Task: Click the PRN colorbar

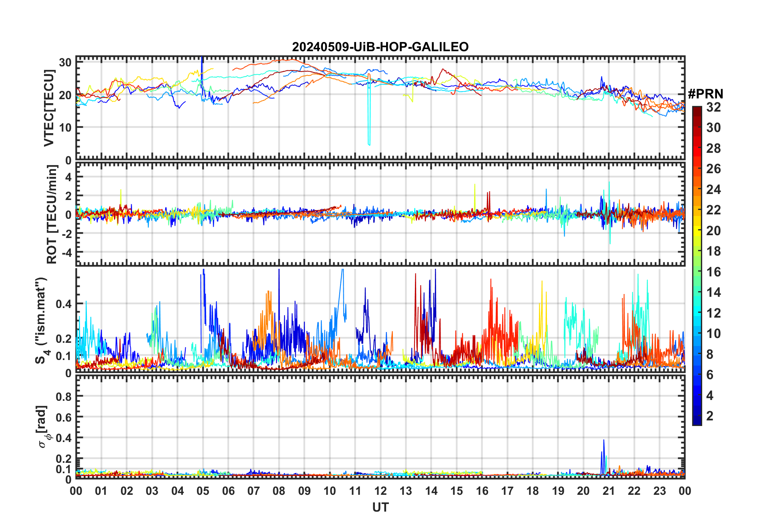Action: (x=697, y=266)
